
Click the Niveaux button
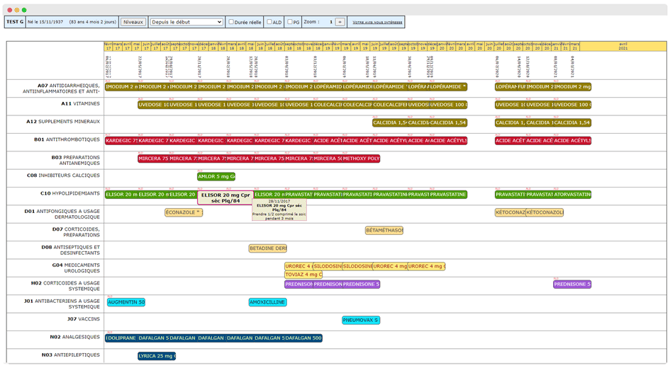tap(133, 22)
